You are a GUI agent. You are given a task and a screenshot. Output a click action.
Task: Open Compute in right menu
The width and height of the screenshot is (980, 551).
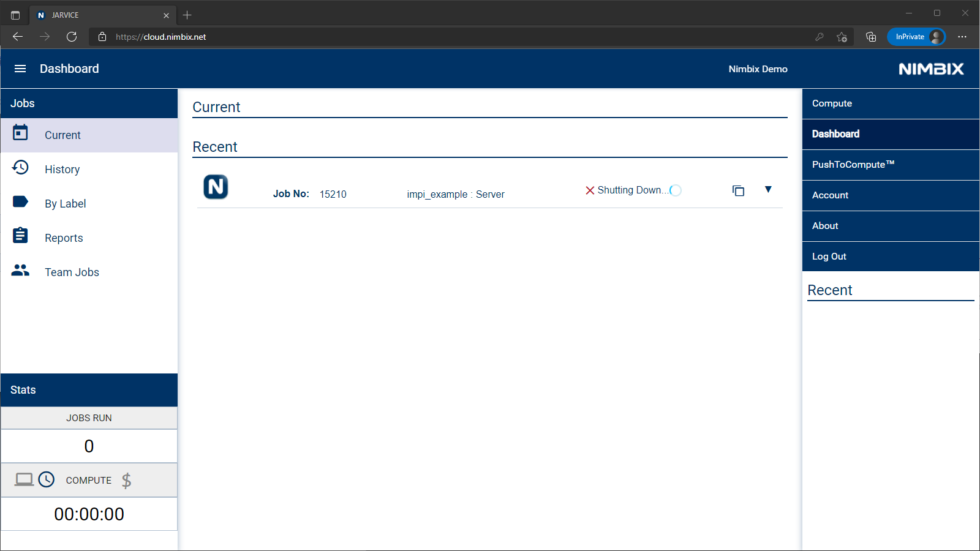[x=891, y=103]
